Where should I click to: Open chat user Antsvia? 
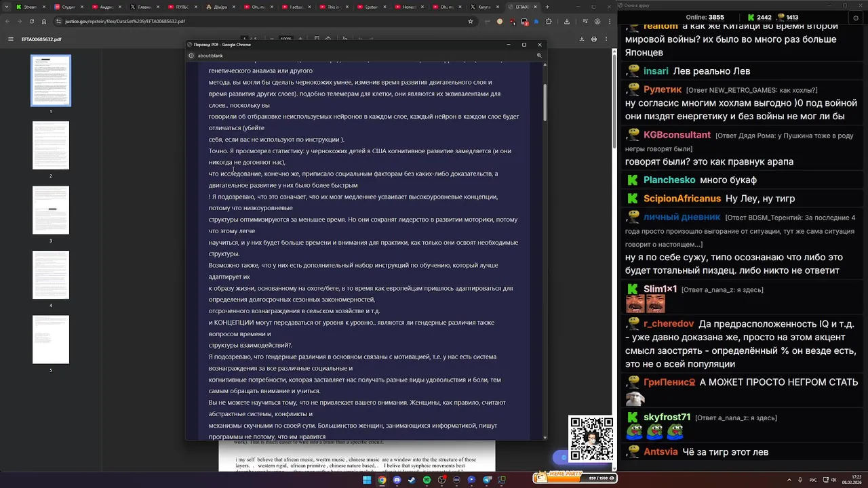660,451
